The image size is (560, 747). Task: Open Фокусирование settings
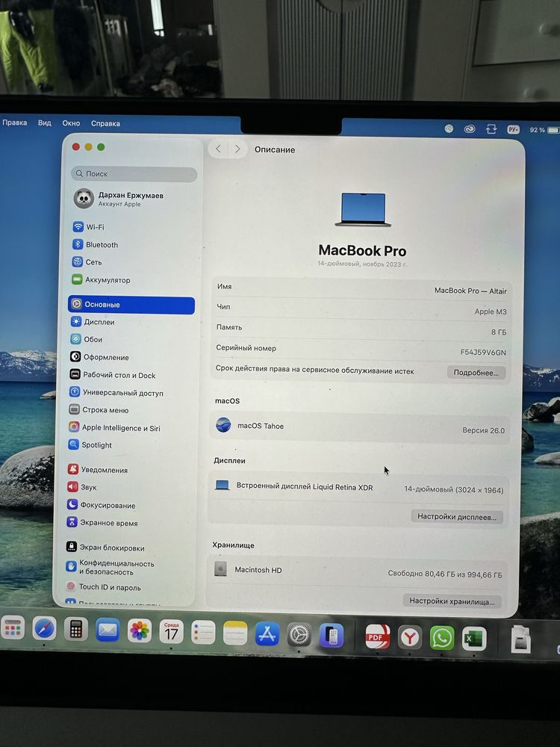pos(102,505)
